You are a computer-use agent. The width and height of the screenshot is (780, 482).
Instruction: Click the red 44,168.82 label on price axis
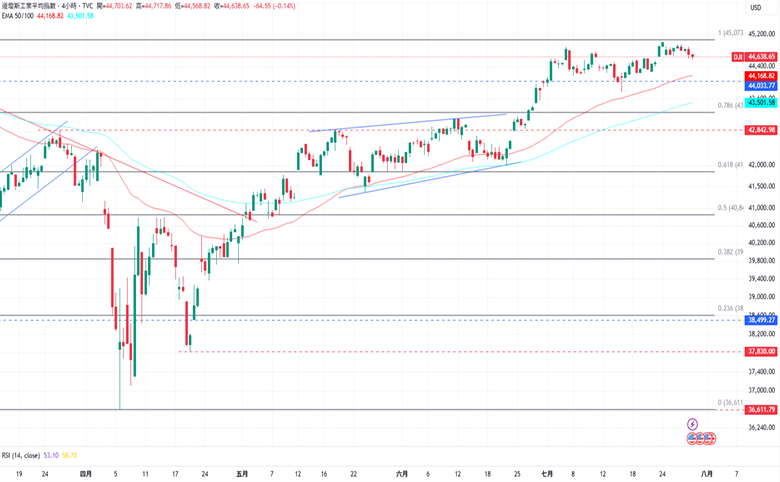click(761, 76)
